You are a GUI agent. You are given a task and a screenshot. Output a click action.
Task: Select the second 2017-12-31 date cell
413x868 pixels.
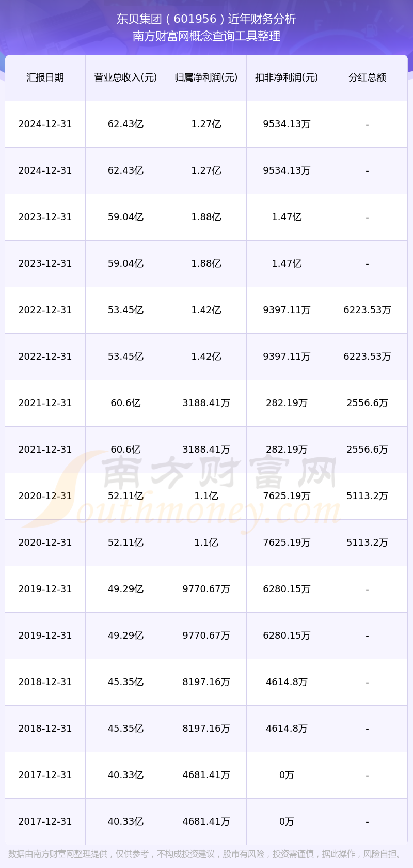pos(45,822)
